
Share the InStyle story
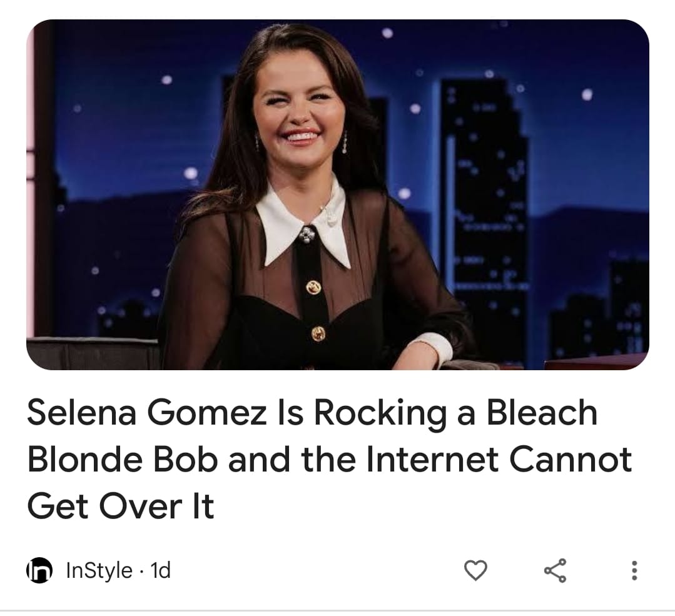[555, 570]
